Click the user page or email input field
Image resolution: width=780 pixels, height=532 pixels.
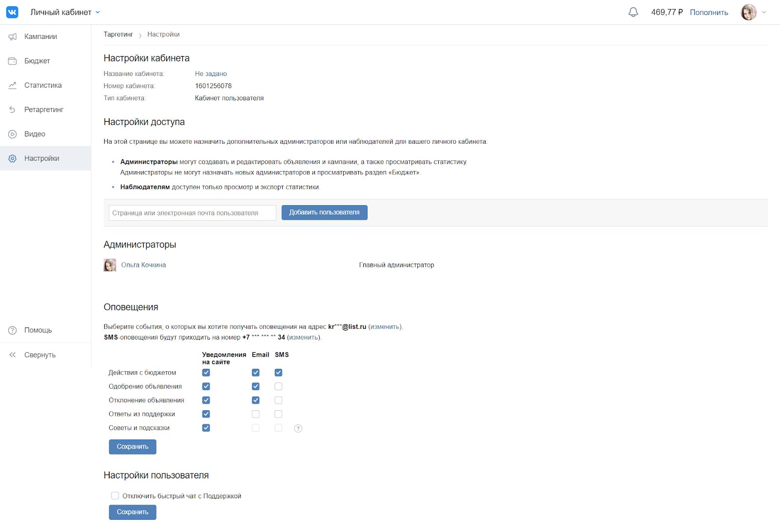(x=192, y=213)
